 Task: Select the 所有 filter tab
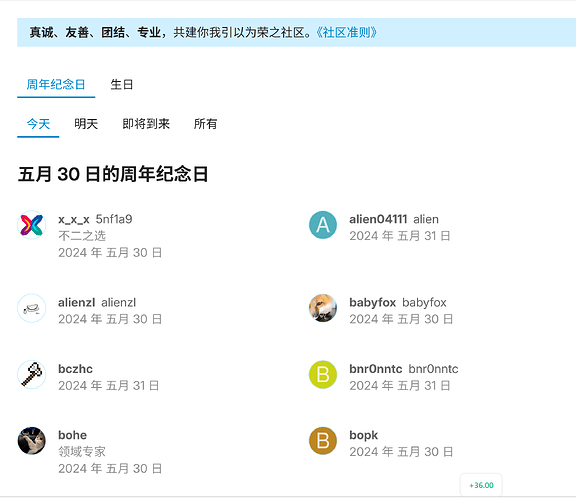[205, 124]
